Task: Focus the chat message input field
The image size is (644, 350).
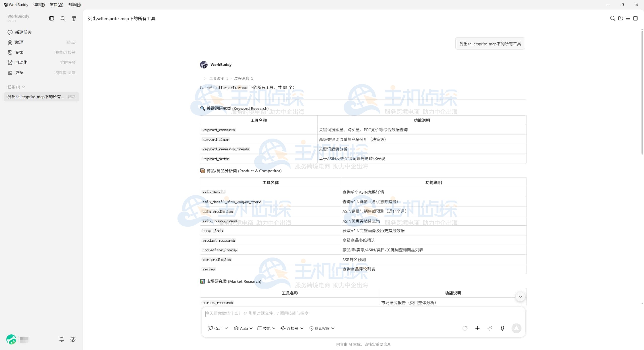Action: pos(363,313)
